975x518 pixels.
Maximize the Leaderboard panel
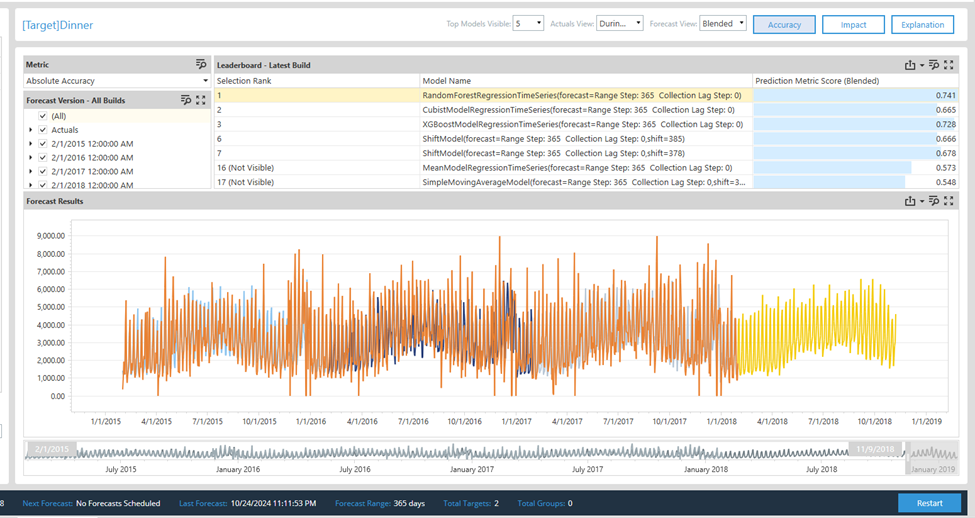[949, 65]
